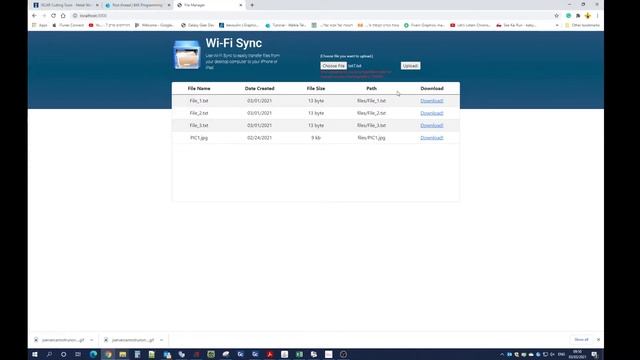Switch to the first browser tab

65,5
